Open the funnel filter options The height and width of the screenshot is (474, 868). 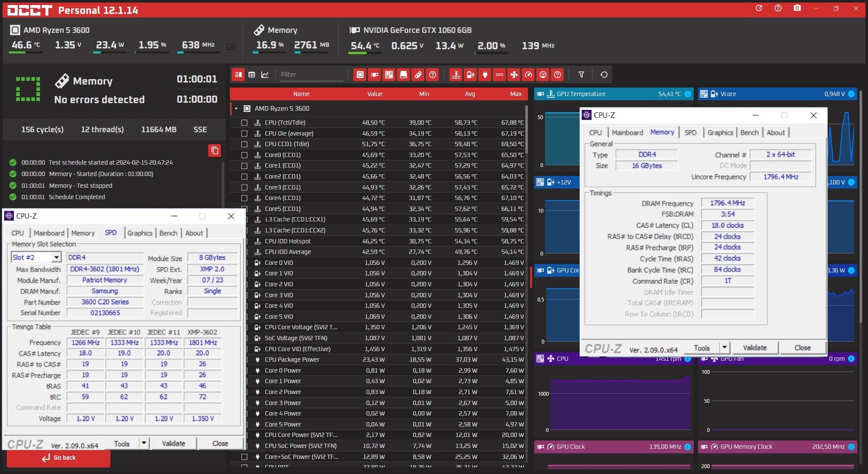tap(581, 75)
